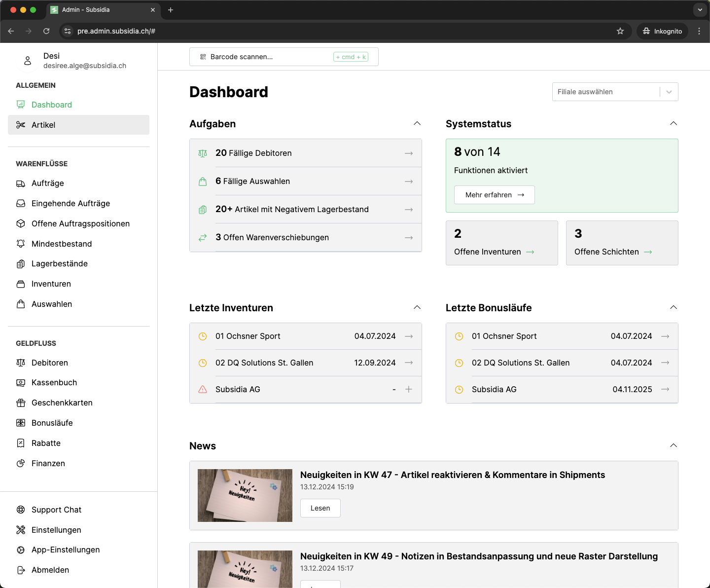Collapse the Aufgaben section
The height and width of the screenshot is (588, 710).
(417, 123)
